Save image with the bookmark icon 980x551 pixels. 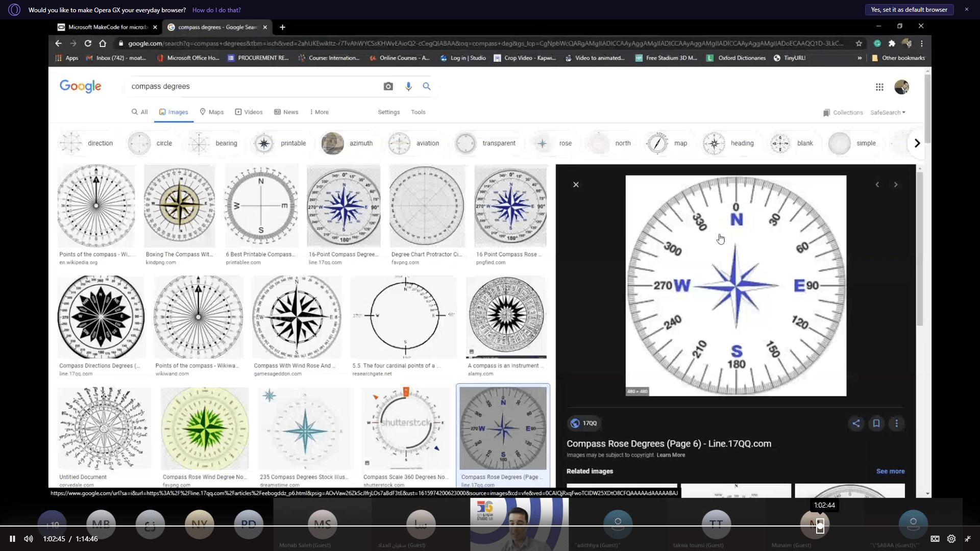point(876,423)
